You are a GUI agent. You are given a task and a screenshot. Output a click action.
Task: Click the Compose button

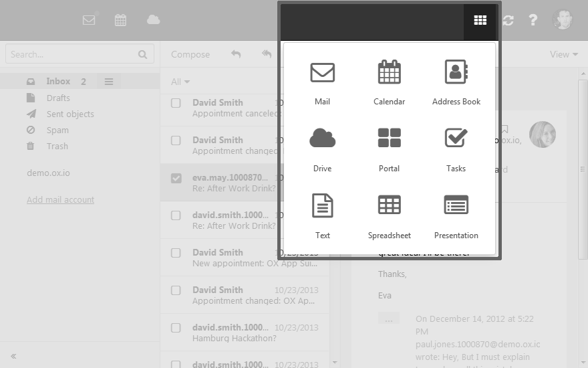(190, 54)
